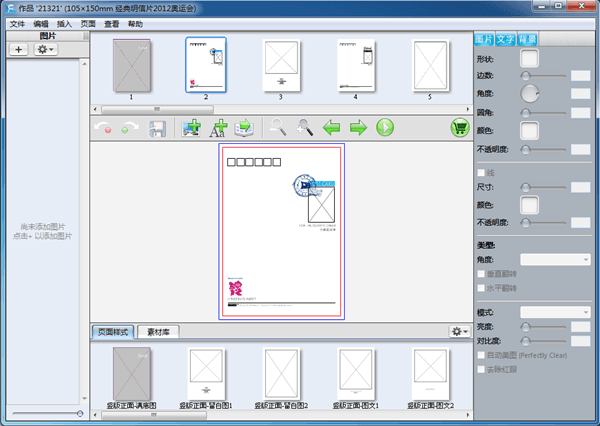This screenshot has width=600, height=426.
Task: Open the shopping cart order icon
Action: (x=460, y=128)
